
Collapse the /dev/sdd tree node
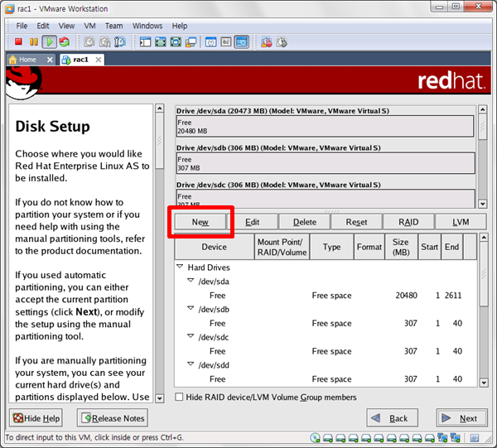[191, 364]
